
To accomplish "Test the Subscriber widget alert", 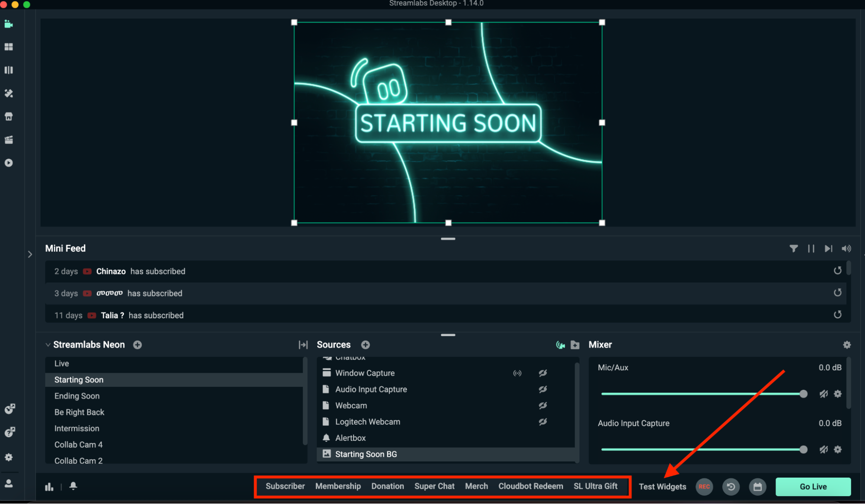I will tap(285, 486).
